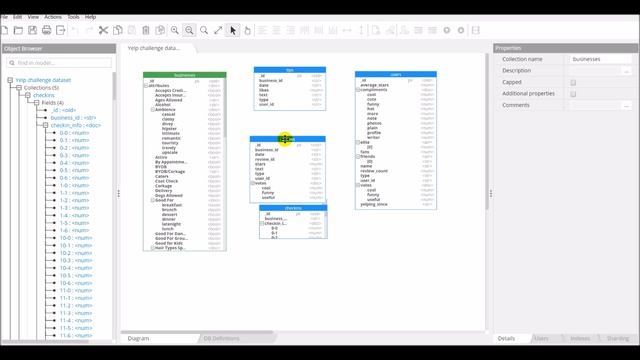This screenshot has width=640, height=360.
Task: Select the checkins entity header in diagram
Action: click(x=293, y=208)
